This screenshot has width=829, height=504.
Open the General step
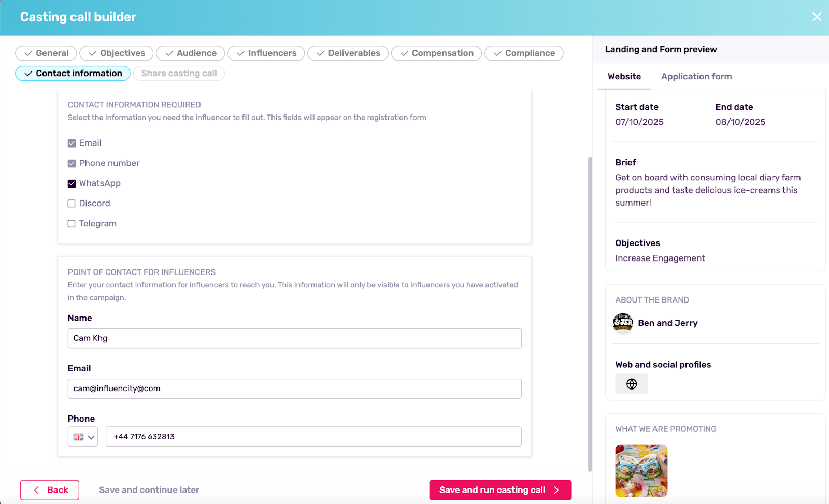46,53
